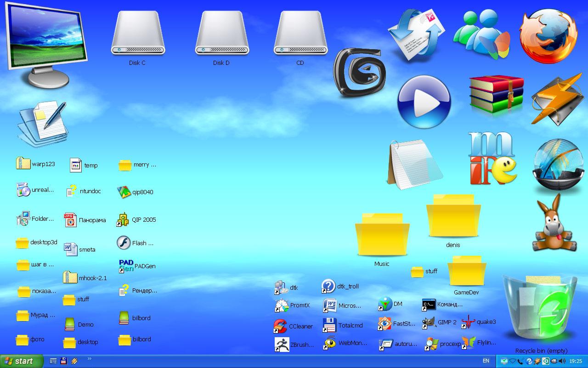Image resolution: width=588 pixels, height=368 pixels.
Task: Launch Windows Media Player
Action: pos(423,100)
